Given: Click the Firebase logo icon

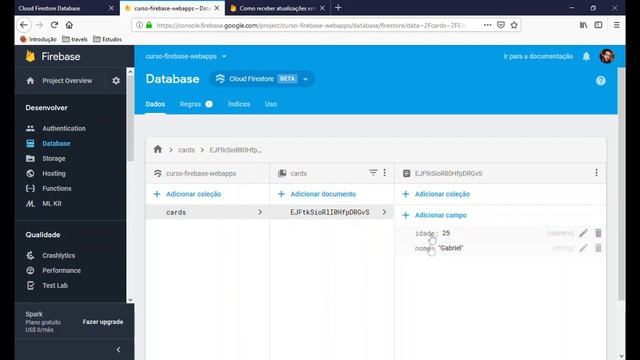Looking at the screenshot, I should [30, 56].
